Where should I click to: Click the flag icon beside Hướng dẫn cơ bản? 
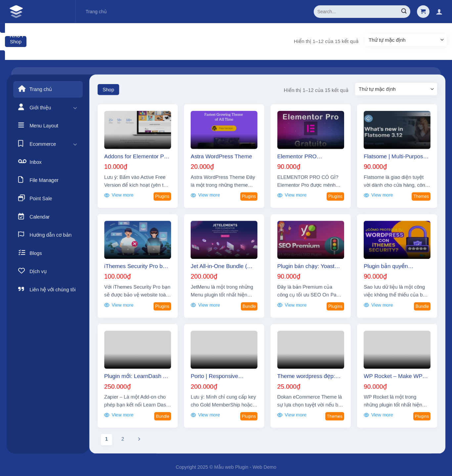21,234
